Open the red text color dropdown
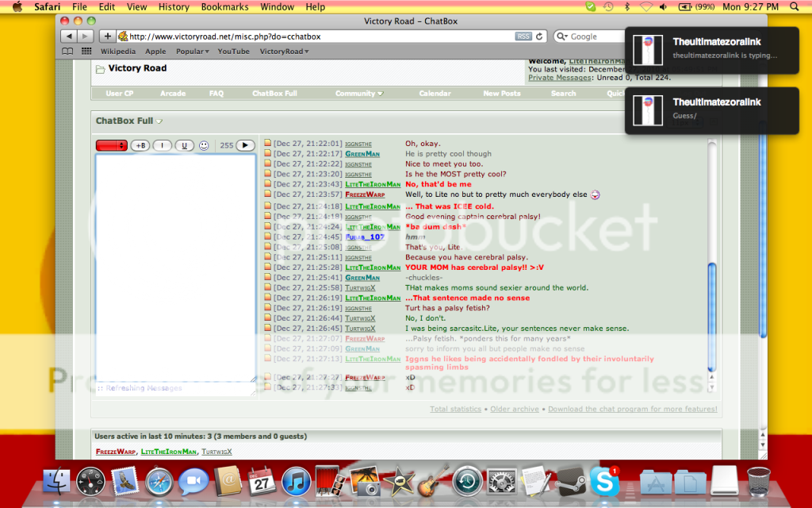Screen dimensions: 812x508 [111, 145]
